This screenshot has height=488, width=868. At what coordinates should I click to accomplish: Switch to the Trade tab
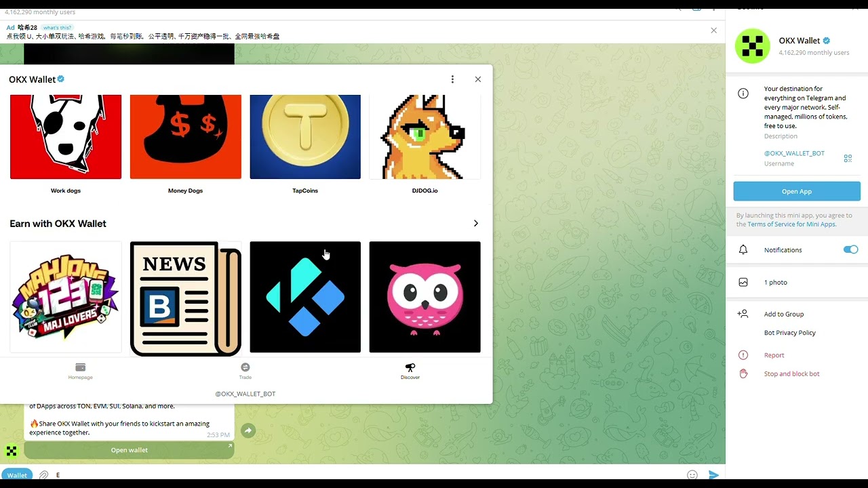tap(245, 371)
